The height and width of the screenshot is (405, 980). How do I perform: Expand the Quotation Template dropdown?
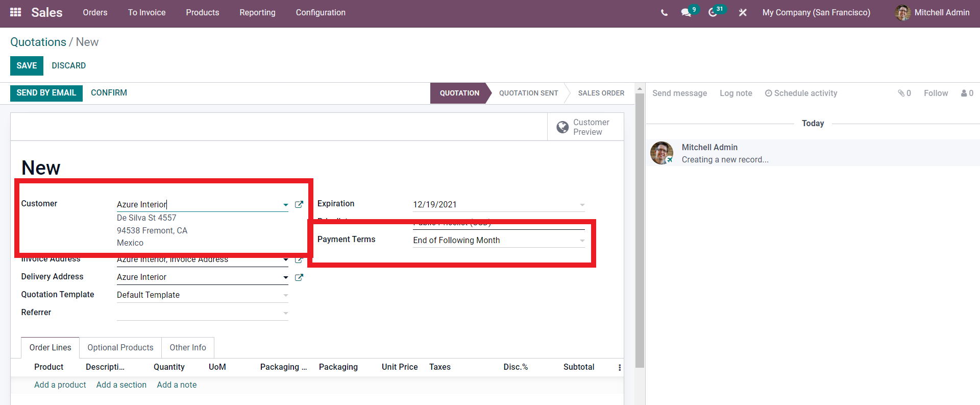pyautogui.click(x=285, y=295)
